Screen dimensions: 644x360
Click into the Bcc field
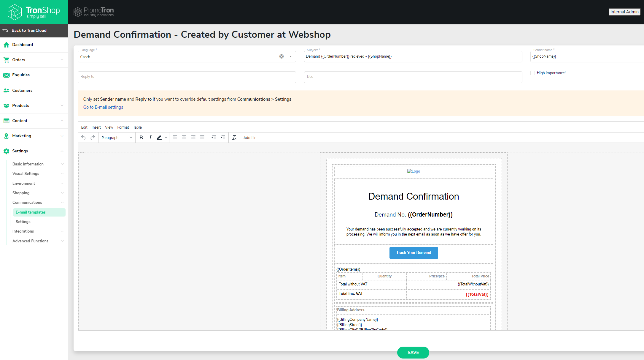click(x=413, y=77)
